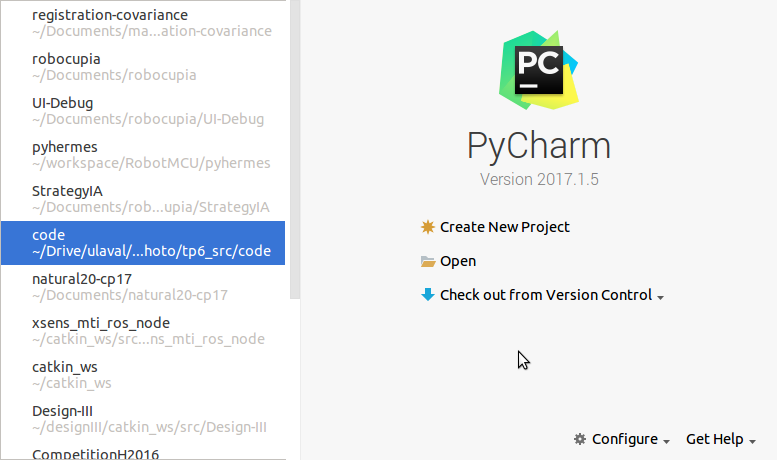Viewport: 777px width, 460px height.
Task: Click the Create New Project star icon
Action: [x=428, y=227]
